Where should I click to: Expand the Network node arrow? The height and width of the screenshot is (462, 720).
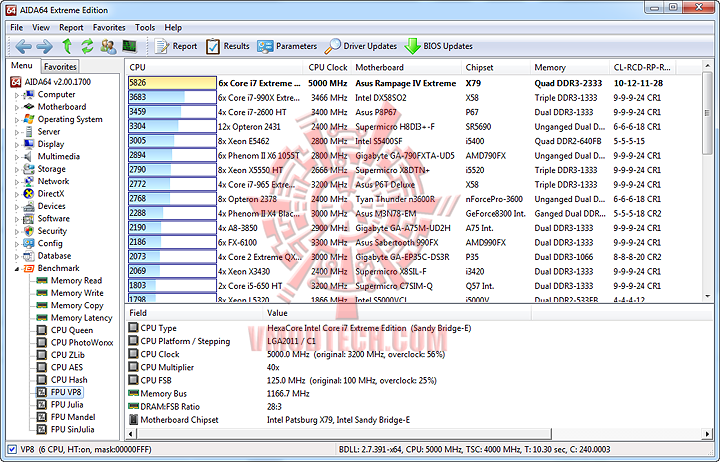tap(17, 182)
